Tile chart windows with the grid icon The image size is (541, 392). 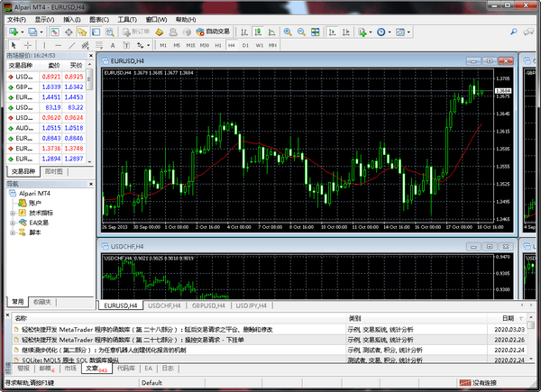315,32
